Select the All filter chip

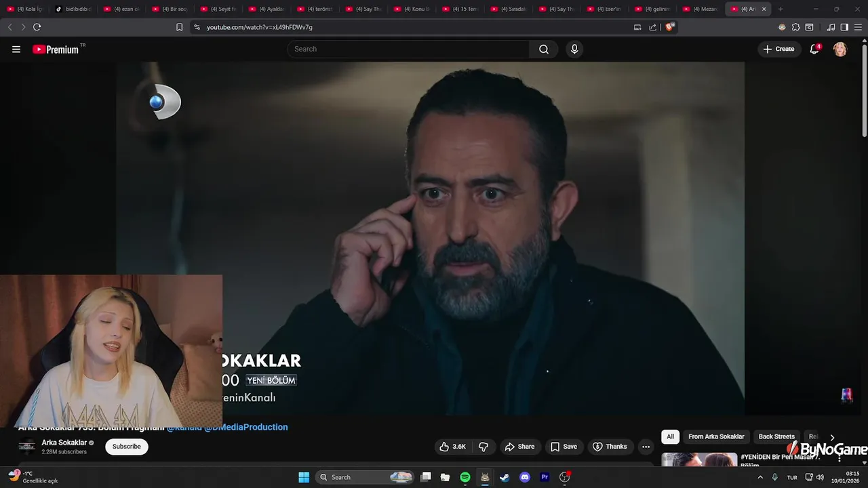(x=670, y=437)
